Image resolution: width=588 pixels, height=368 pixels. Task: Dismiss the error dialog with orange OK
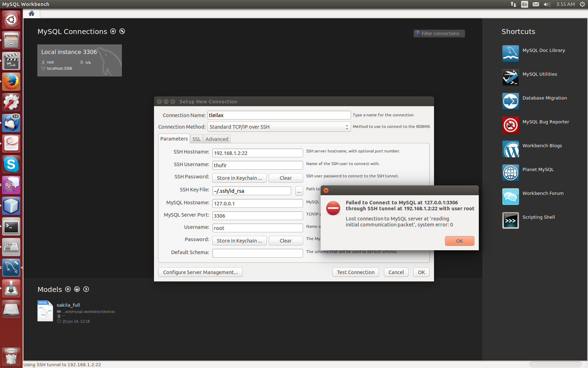pos(460,241)
